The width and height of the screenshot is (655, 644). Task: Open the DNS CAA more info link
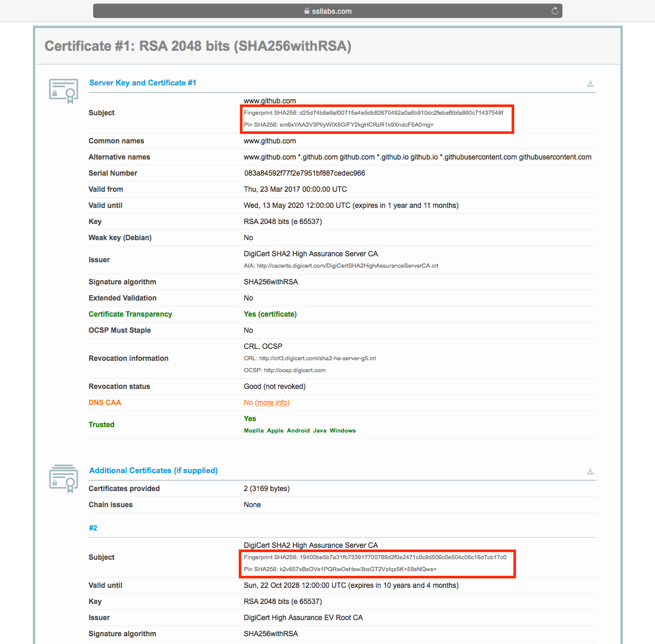coord(272,402)
